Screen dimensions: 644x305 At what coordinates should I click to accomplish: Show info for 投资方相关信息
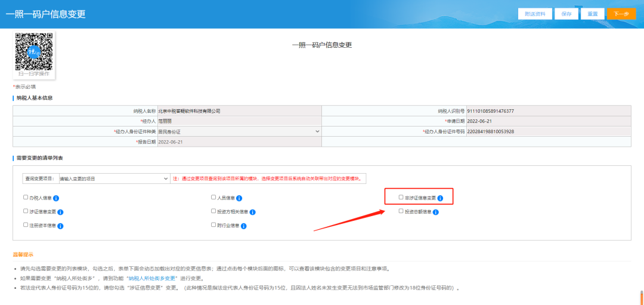(253, 212)
